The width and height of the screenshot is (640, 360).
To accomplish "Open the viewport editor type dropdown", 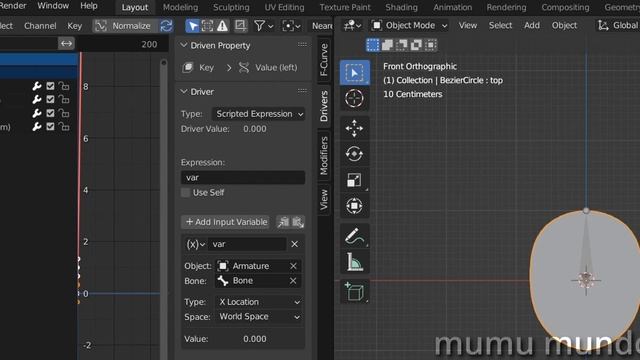I will coord(352,25).
